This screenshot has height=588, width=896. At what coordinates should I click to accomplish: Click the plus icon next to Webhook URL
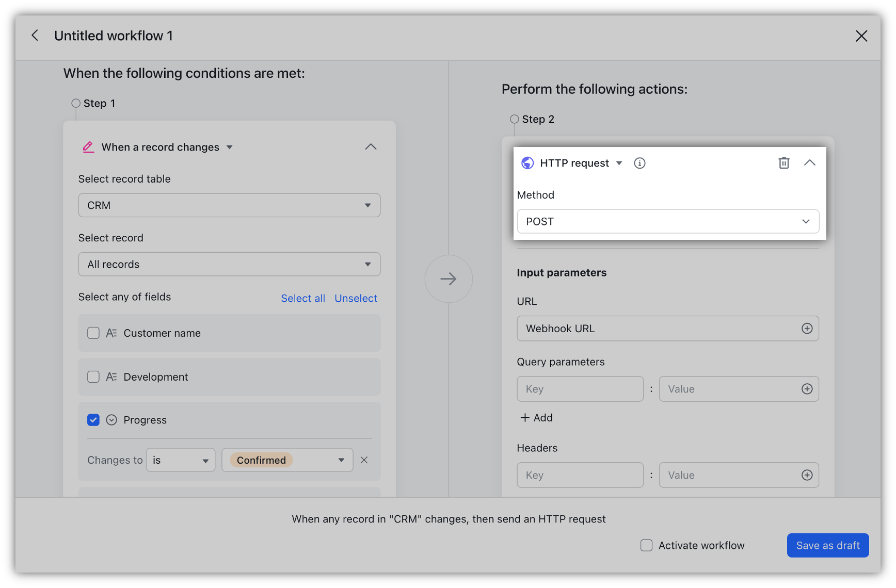[807, 328]
